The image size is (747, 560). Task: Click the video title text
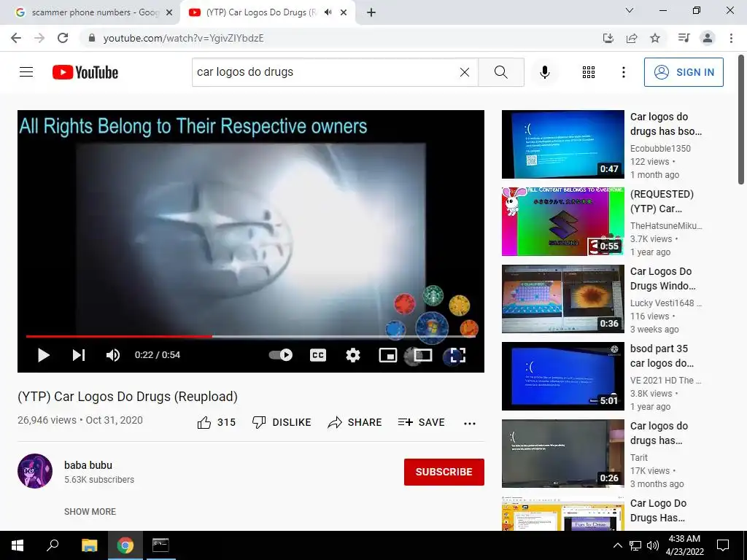128,397
